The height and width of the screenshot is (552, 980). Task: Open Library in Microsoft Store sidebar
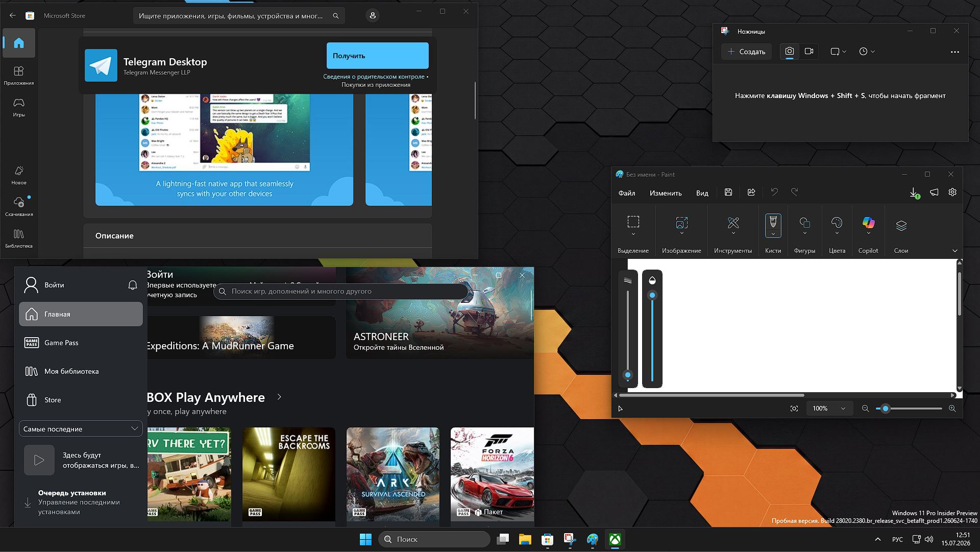(19, 238)
